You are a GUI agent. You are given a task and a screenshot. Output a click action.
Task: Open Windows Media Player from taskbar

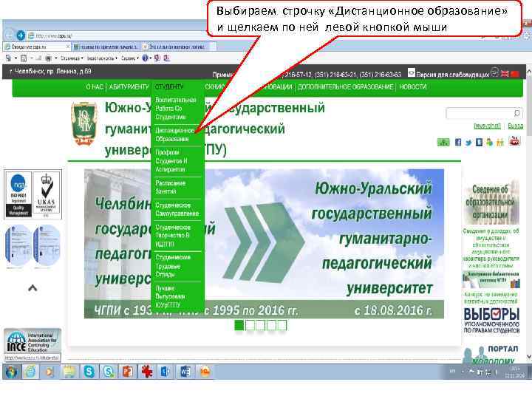[x=50, y=372]
